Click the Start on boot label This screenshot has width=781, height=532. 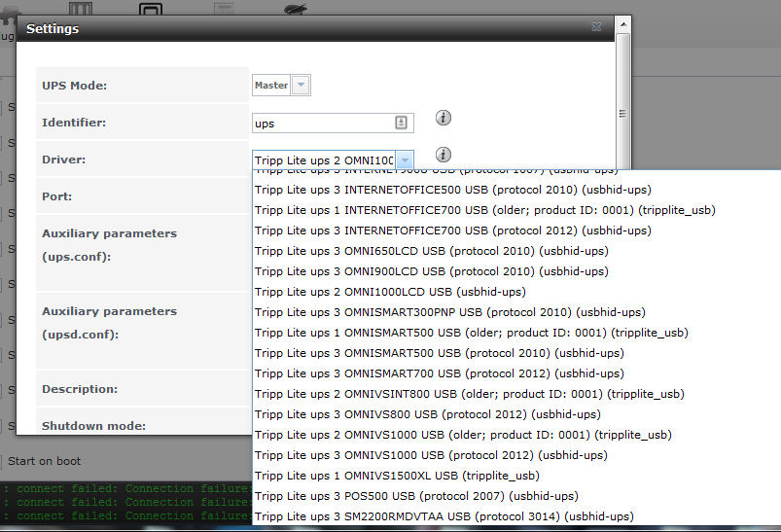click(x=45, y=461)
